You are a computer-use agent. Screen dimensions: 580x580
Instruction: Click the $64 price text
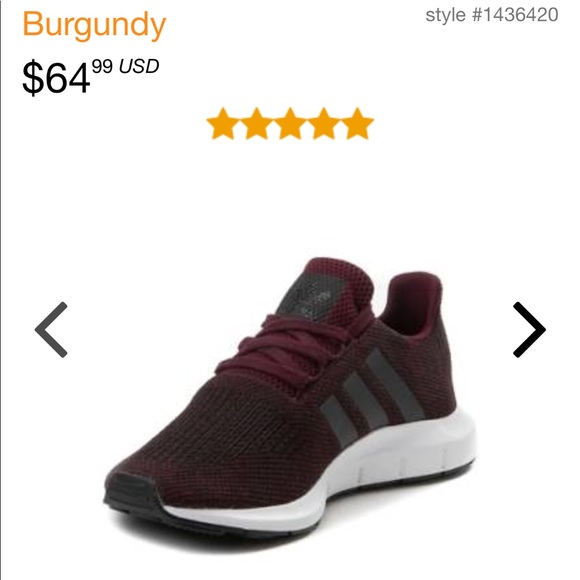(56, 77)
